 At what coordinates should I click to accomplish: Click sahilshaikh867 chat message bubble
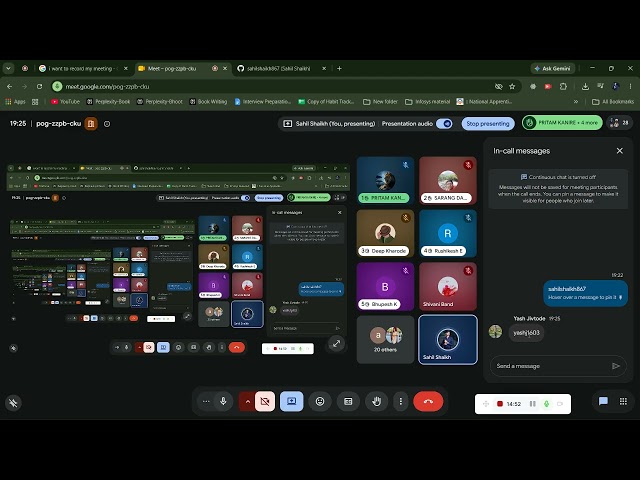tap(585, 293)
